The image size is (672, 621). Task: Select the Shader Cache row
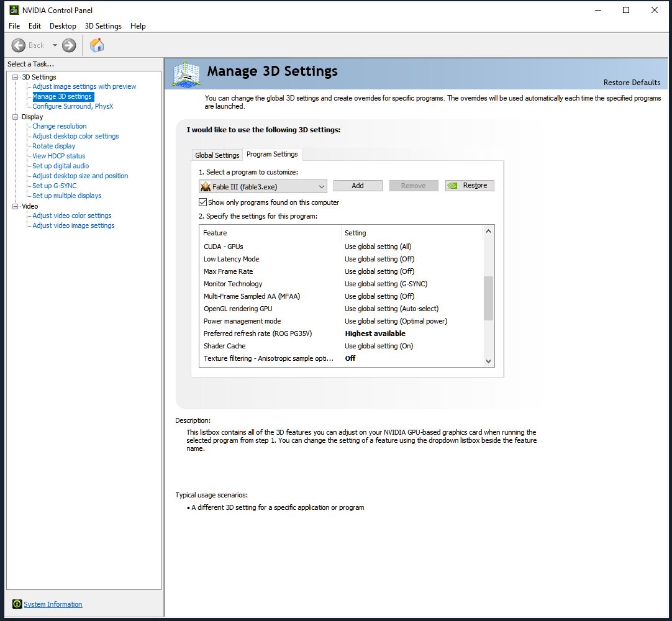(342, 346)
